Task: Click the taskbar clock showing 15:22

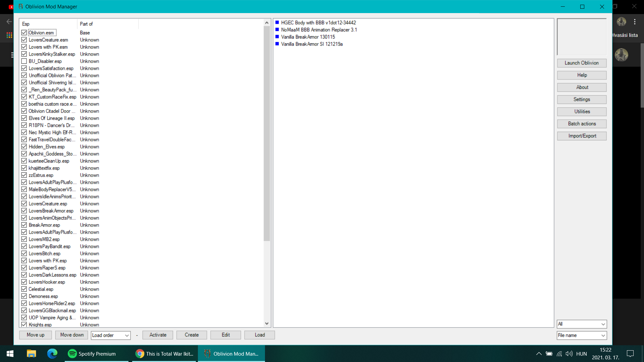Action: 605,354
